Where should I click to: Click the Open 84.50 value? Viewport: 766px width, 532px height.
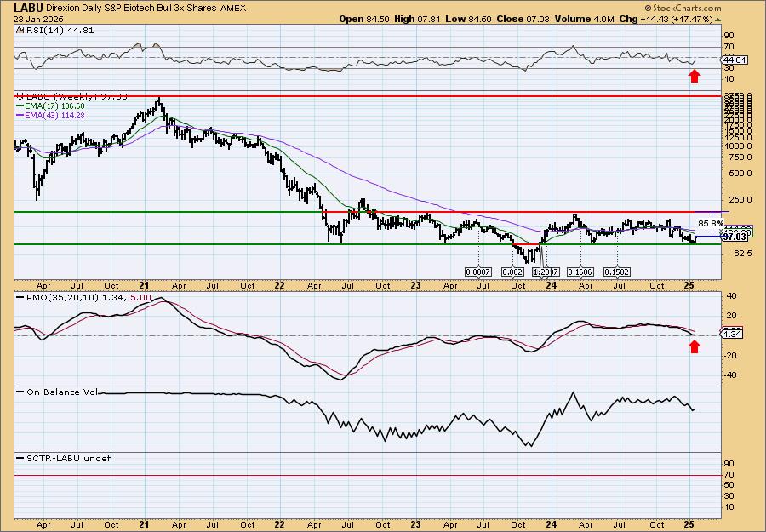364,19
